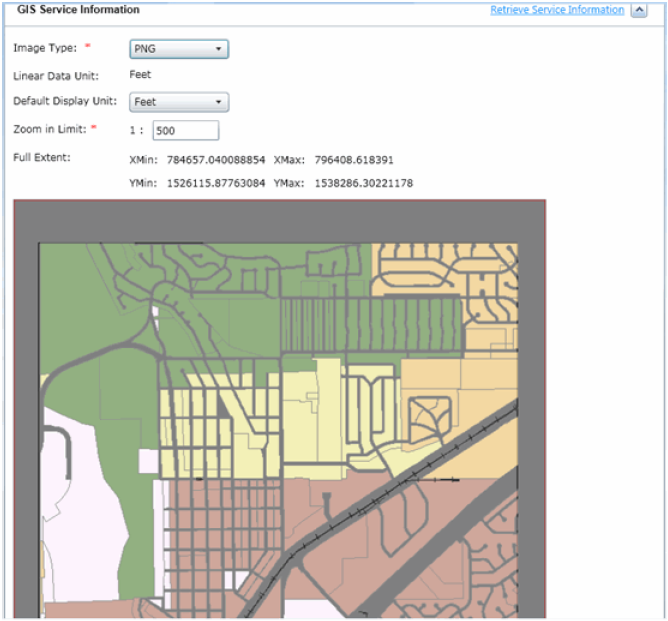Click the Retrieve Service Information link
The height and width of the screenshot is (621, 668).
pyautogui.click(x=557, y=10)
